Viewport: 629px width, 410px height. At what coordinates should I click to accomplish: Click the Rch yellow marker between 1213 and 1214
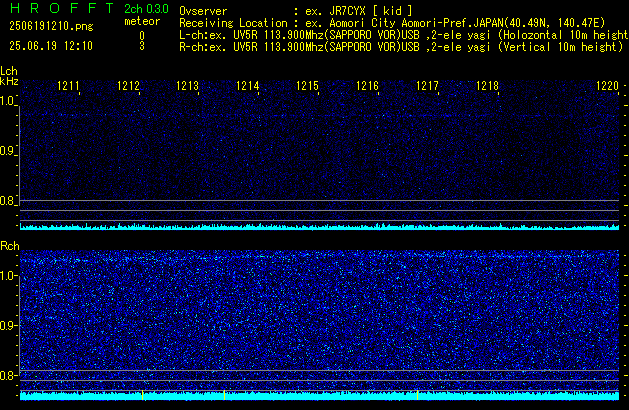click(224, 395)
